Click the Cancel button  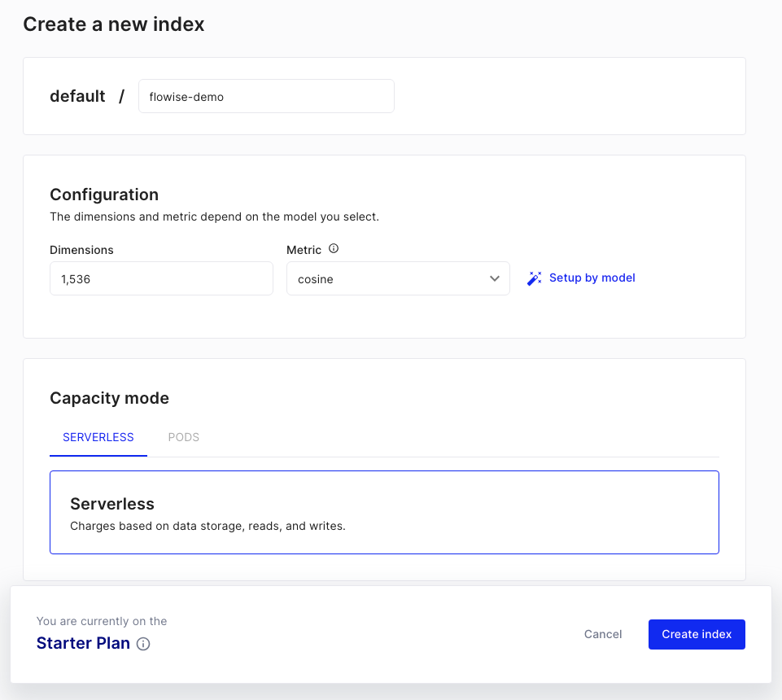(x=603, y=634)
